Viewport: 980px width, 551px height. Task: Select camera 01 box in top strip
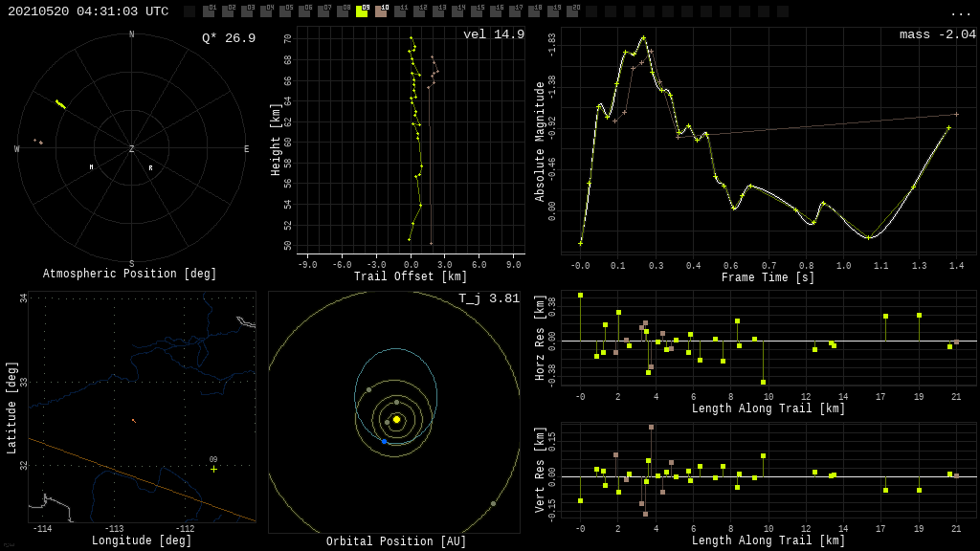tap(209, 11)
